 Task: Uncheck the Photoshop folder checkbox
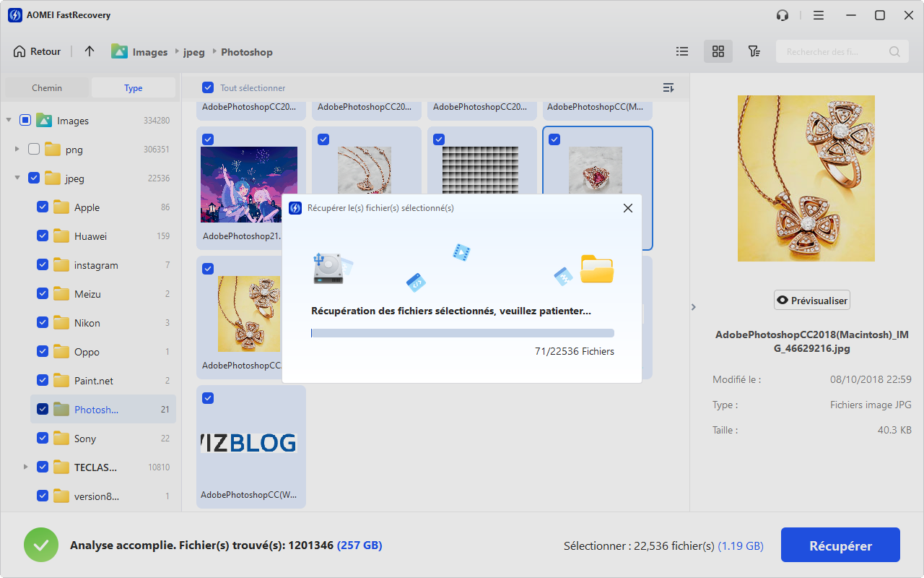tap(43, 410)
